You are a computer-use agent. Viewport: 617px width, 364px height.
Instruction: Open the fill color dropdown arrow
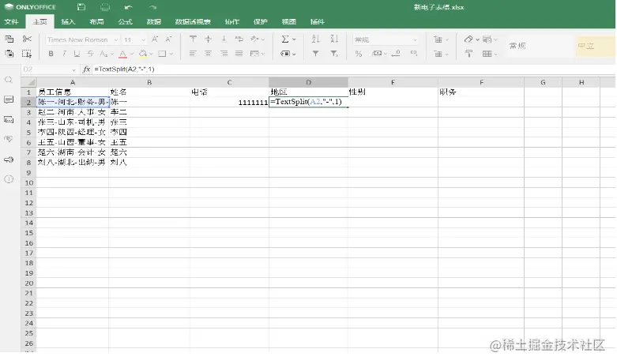coord(152,54)
